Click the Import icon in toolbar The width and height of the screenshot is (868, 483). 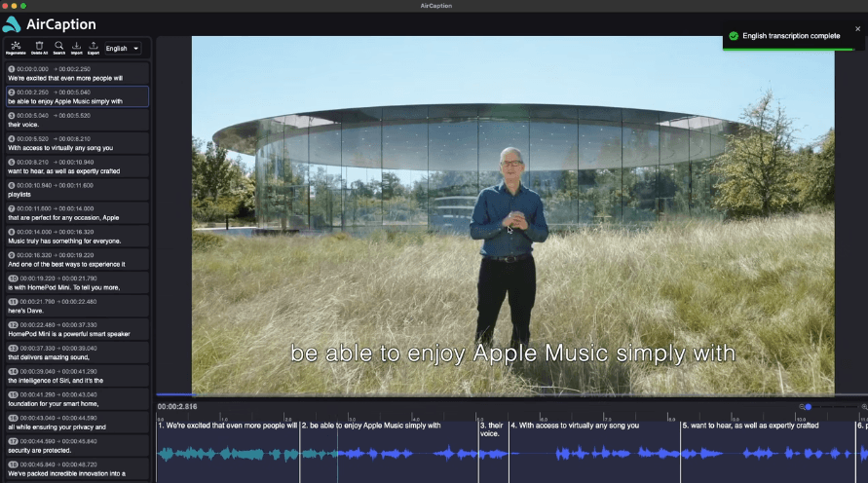76,48
